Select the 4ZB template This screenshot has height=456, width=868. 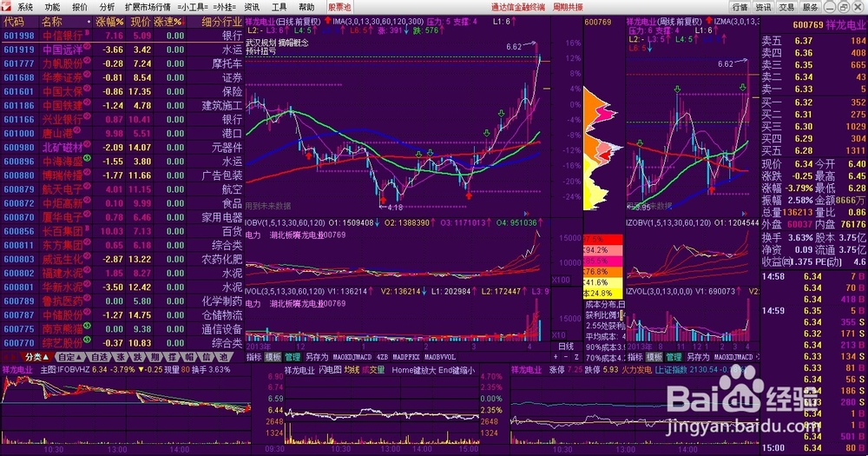382,357
